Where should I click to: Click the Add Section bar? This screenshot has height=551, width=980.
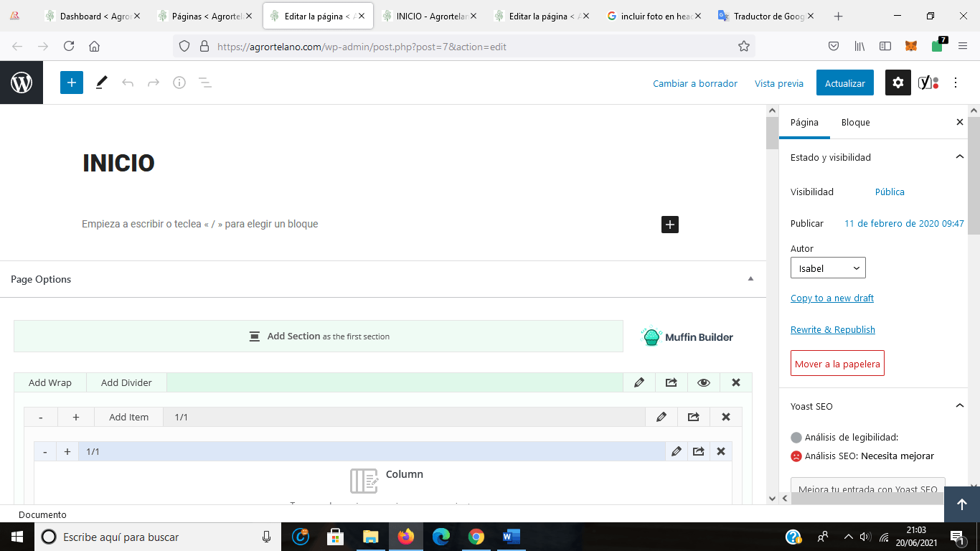point(319,336)
